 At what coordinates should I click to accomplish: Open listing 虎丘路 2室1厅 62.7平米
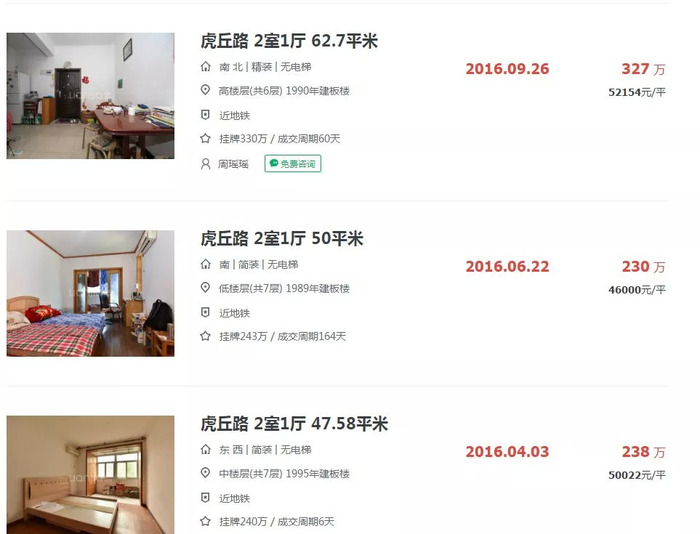289,41
